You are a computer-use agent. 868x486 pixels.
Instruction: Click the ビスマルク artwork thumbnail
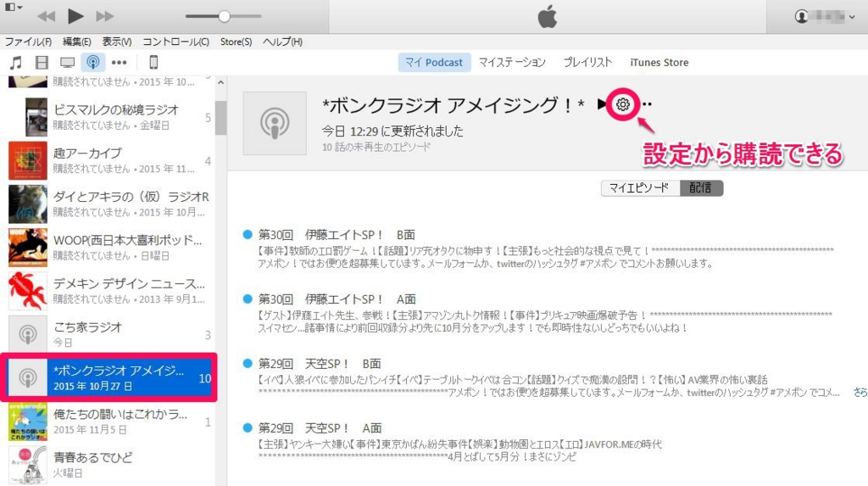click(36, 117)
